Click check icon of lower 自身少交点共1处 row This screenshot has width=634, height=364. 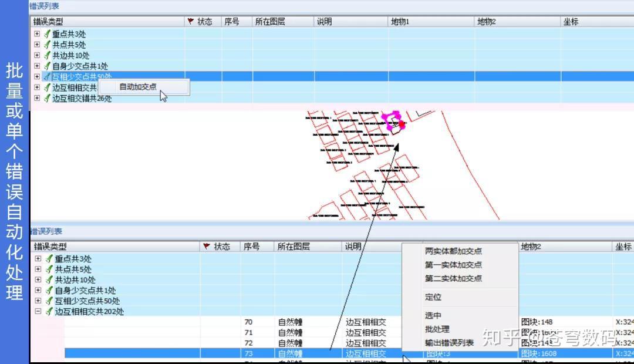[x=49, y=290]
